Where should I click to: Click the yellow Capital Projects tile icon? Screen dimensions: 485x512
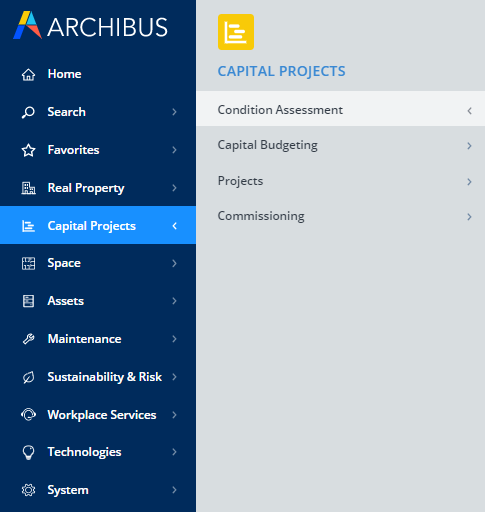[236, 32]
